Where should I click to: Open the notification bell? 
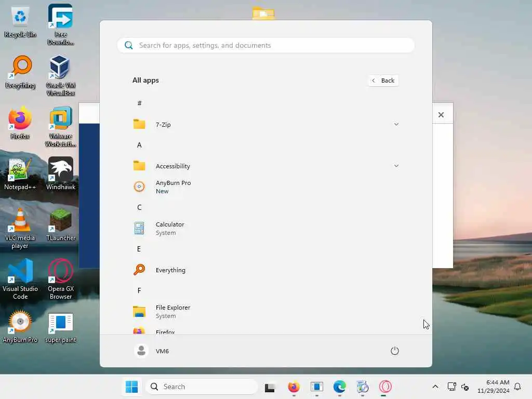(517, 387)
